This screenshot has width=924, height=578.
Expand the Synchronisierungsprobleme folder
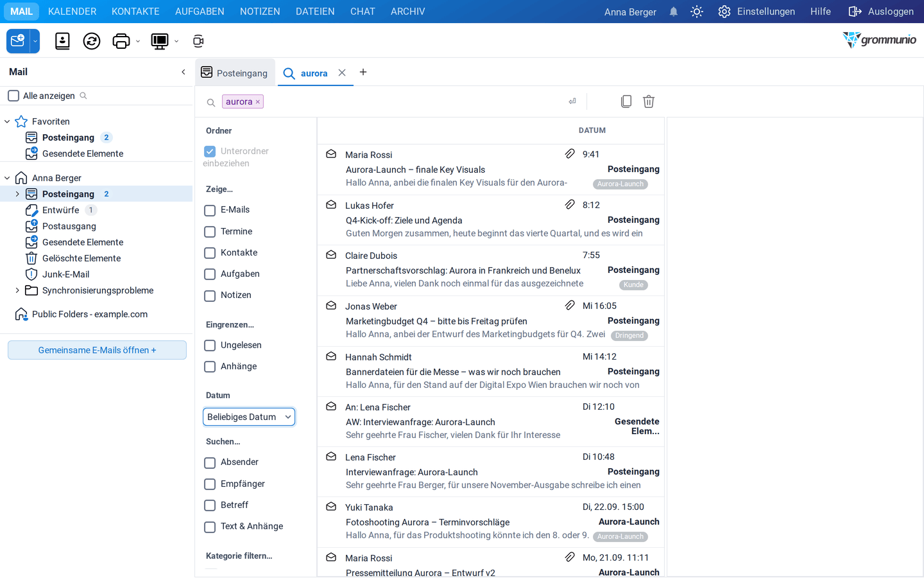point(17,290)
